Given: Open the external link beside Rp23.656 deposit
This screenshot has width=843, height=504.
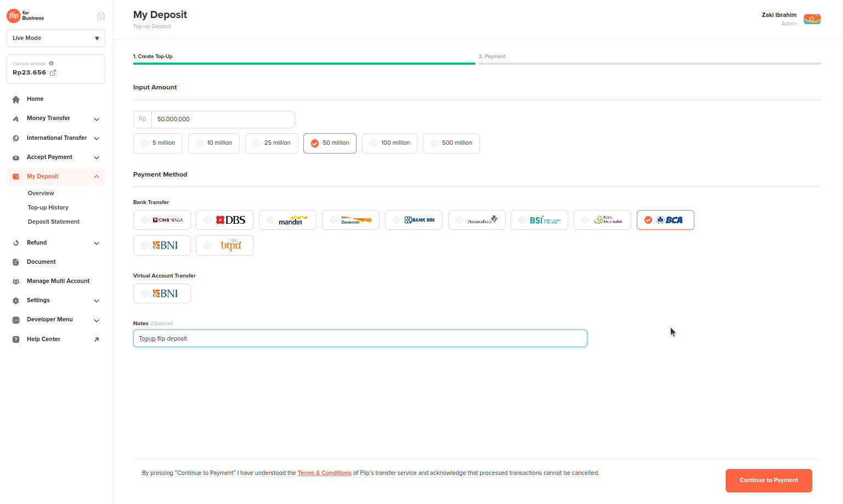Looking at the screenshot, I should pos(52,72).
